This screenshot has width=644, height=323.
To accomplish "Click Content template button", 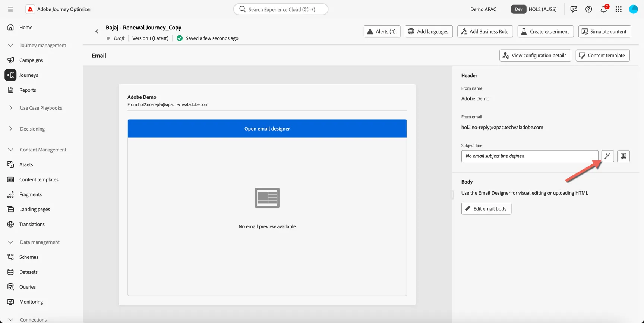I will [603, 55].
